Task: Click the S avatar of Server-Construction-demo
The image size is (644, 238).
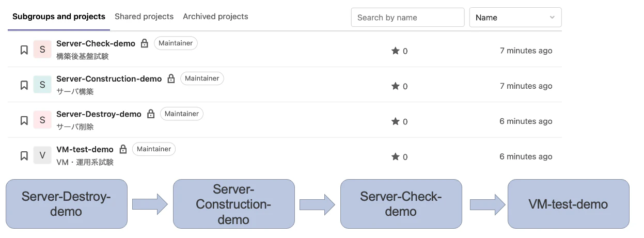Action: pos(42,85)
